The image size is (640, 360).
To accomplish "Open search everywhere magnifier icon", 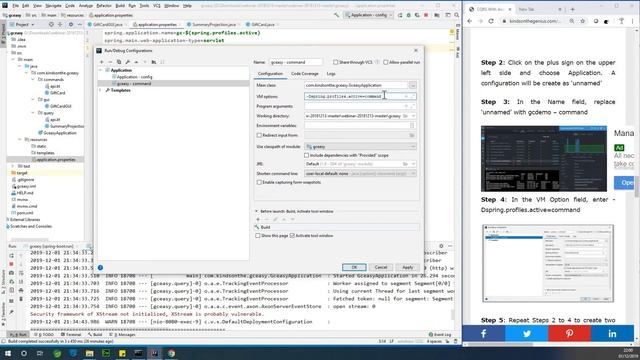I will [x=456, y=15].
